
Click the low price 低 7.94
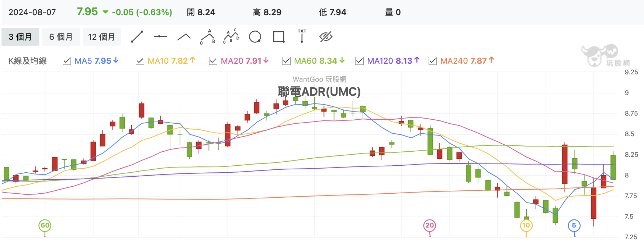pyautogui.click(x=333, y=12)
